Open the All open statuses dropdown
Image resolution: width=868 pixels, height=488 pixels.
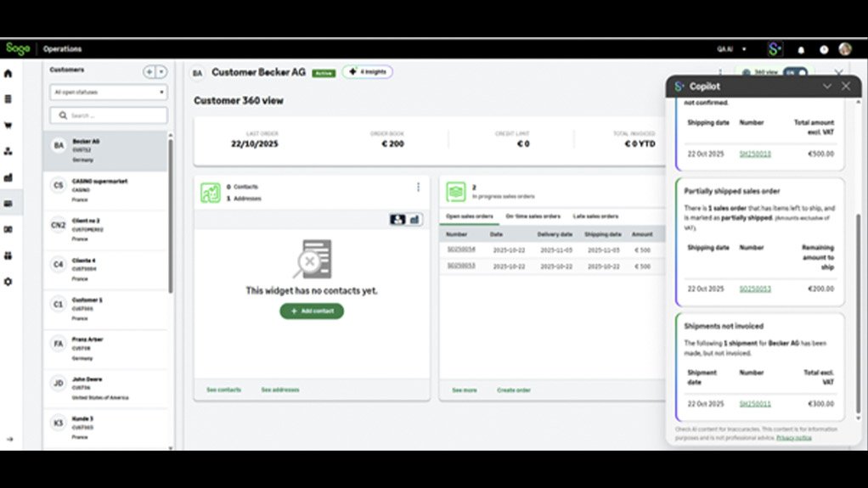[x=109, y=92]
